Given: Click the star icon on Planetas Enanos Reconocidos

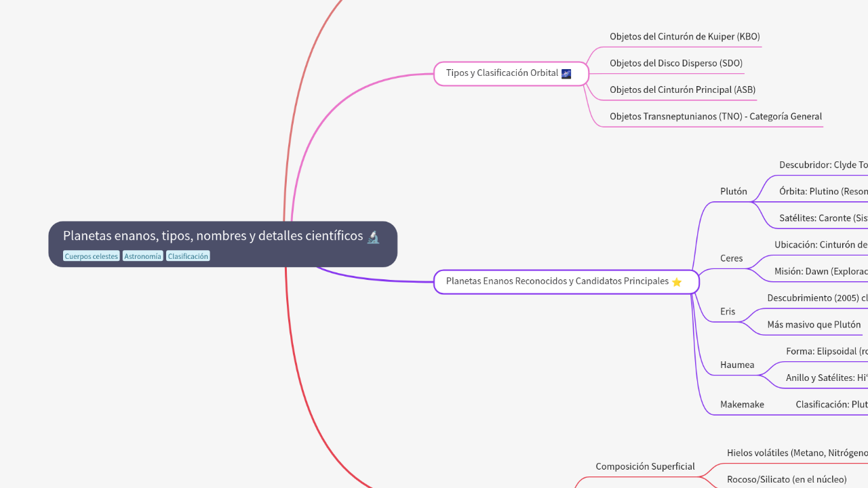Looking at the screenshot, I should 676,281.
